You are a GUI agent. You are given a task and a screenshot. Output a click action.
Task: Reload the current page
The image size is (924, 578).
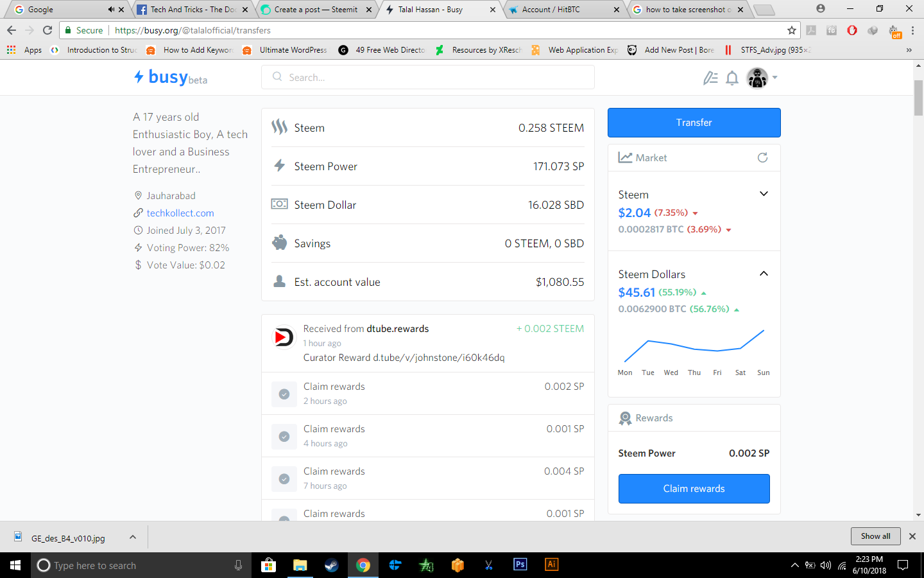click(47, 30)
